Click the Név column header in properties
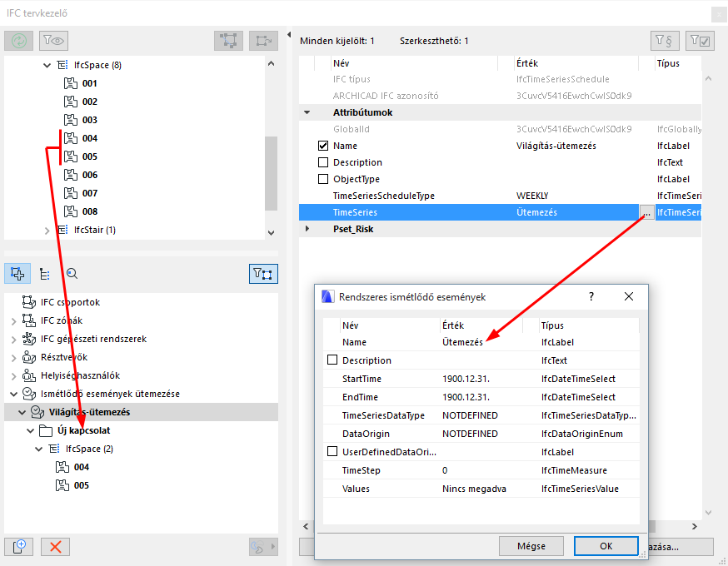Image resolution: width=728 pixels, height=566 pixels. (342, 63)
